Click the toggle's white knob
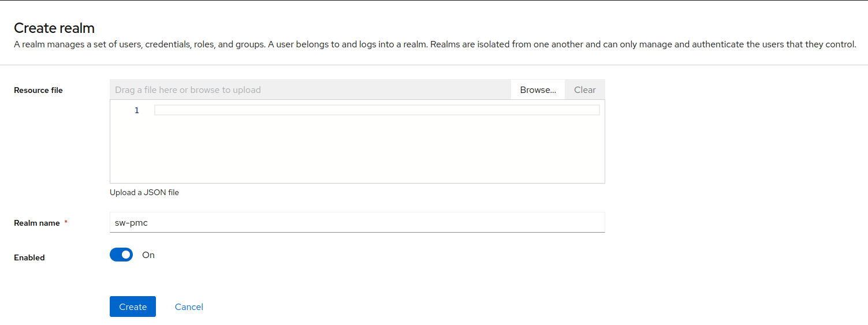This screenshot has height=325, width=868. (x=126, y=255)
